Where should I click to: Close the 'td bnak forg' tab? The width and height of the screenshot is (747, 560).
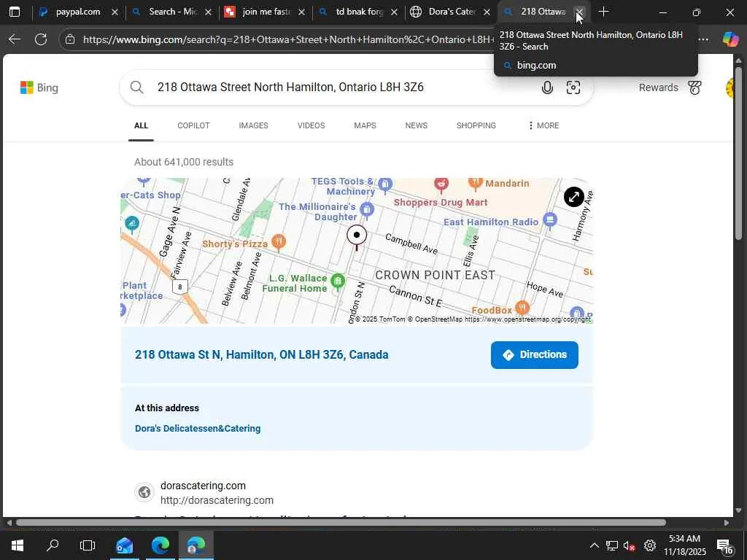(394, 12)
